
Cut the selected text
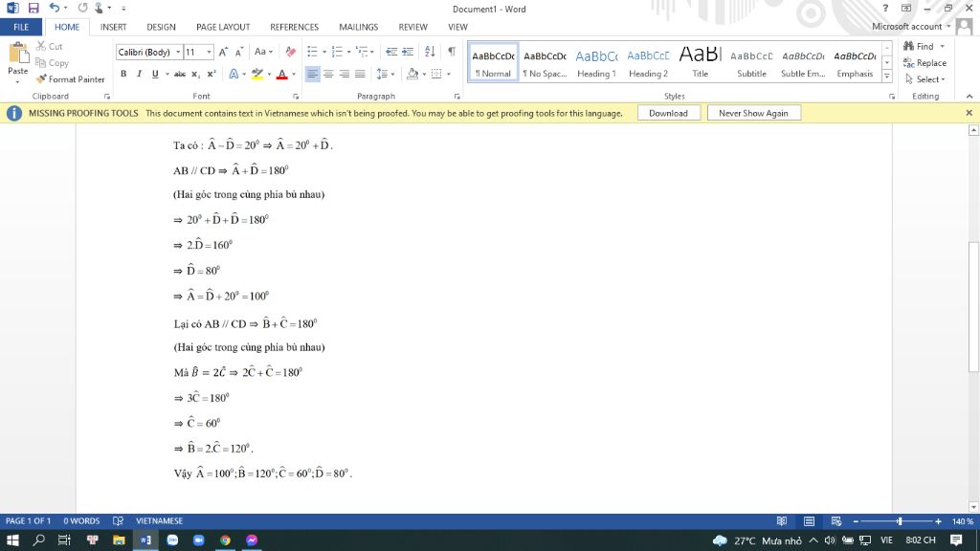(x=50, y=46)
